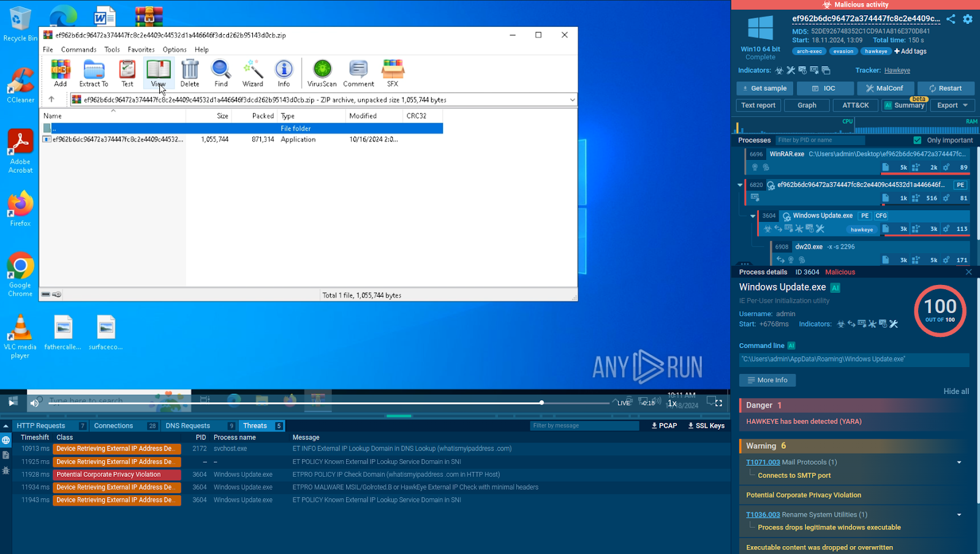
Task: Click the Restart button
Action: (x=946, y=88)
